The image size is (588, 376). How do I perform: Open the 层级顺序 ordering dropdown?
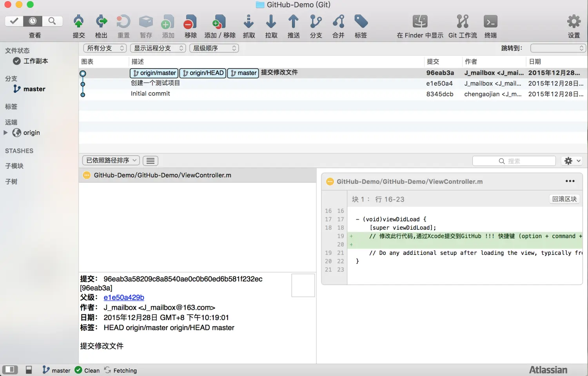(214, 48)
